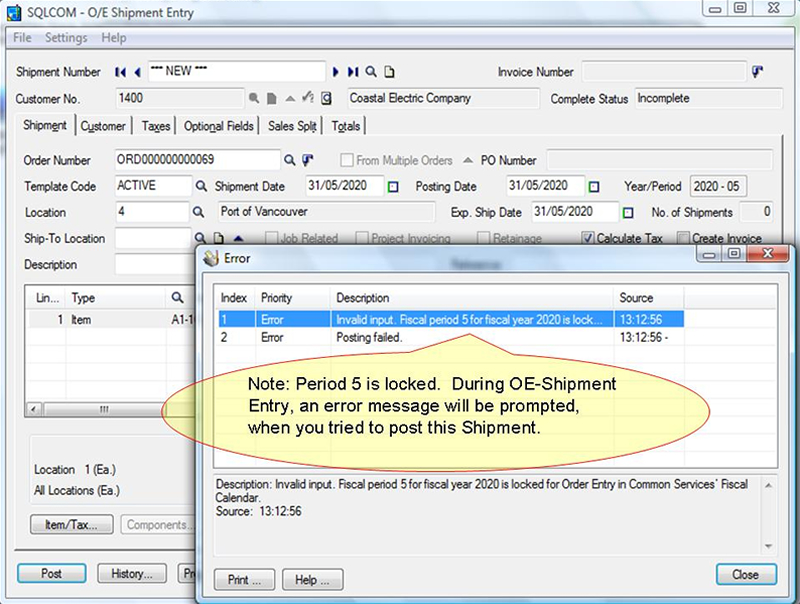Click Components button
The width and height of the screenshot is (800, 604).
tap(158, 524)
